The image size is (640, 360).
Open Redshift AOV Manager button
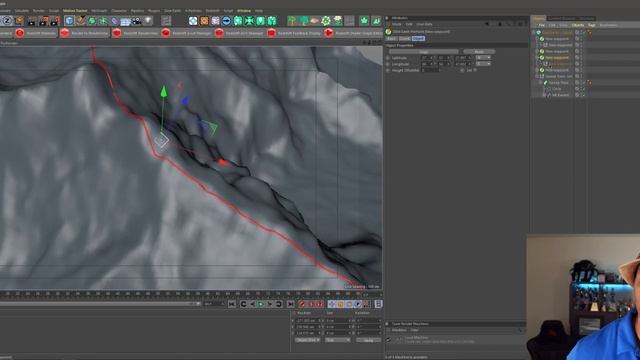click(x=240, y=33)
